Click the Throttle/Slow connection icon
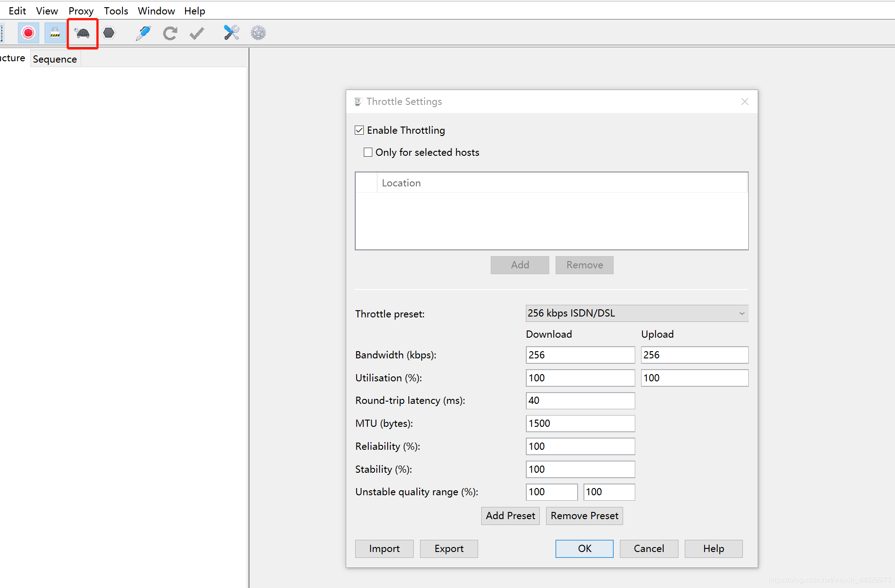 click(x=81, y=33)
